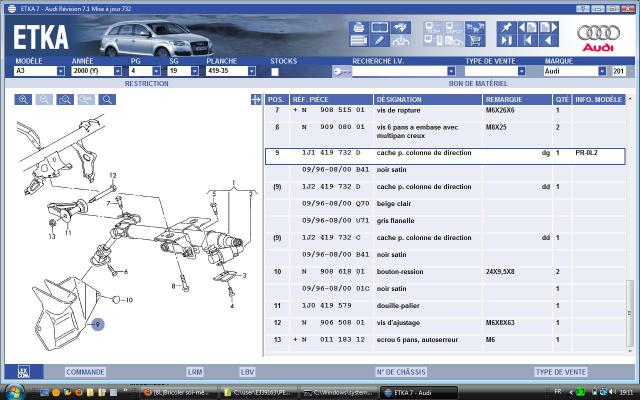Screen dimensions: 640x400
Task: Switch to C:\Windows\System taskbar window
Action: tap(340, 393)
